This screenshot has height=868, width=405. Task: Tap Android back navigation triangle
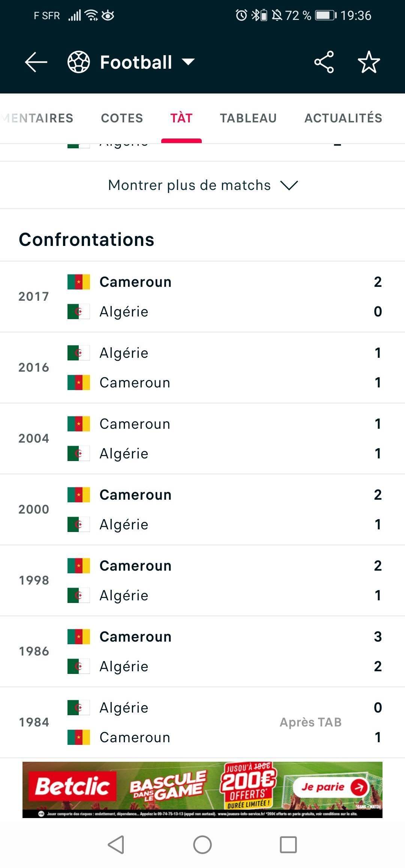point(116,845)
